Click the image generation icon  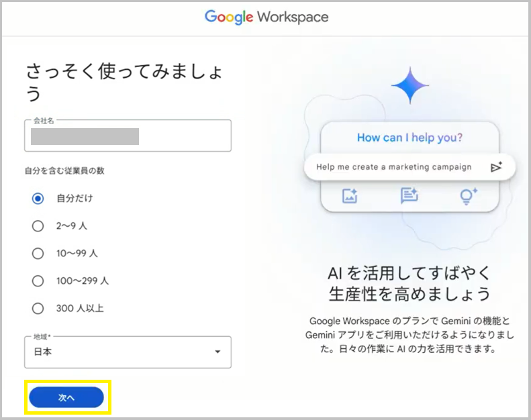click(350, 196)
